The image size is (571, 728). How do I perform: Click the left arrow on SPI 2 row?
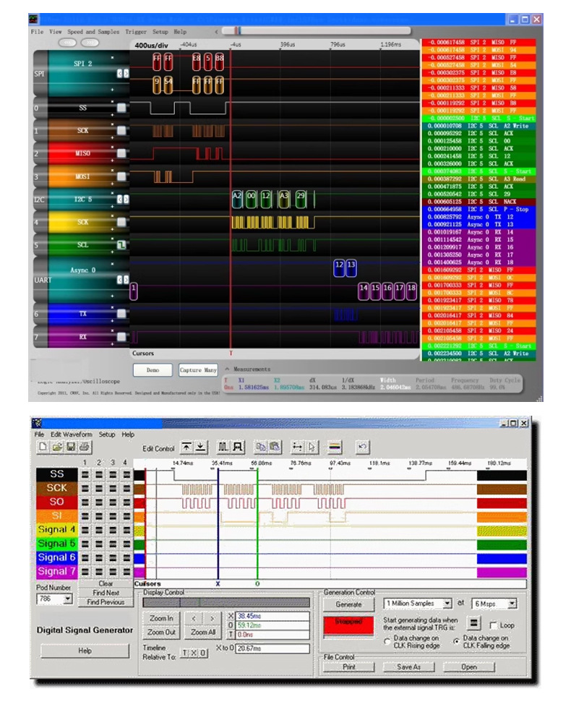119,73
